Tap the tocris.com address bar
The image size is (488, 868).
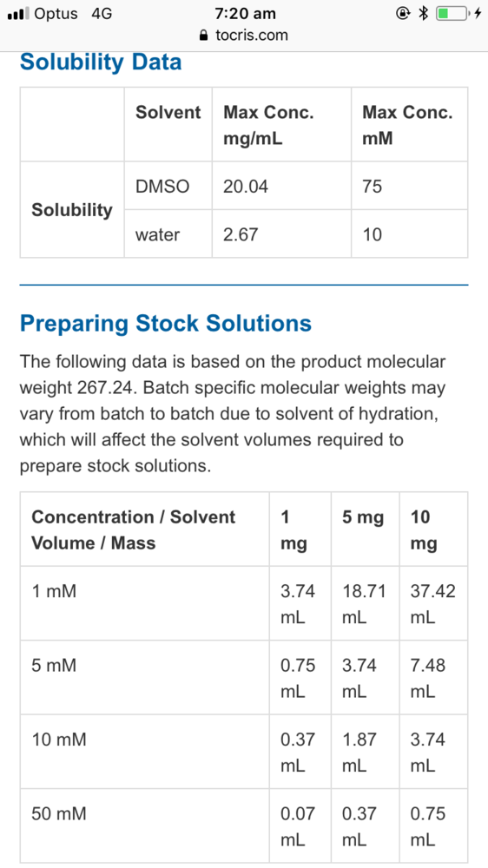pos(244,36)
